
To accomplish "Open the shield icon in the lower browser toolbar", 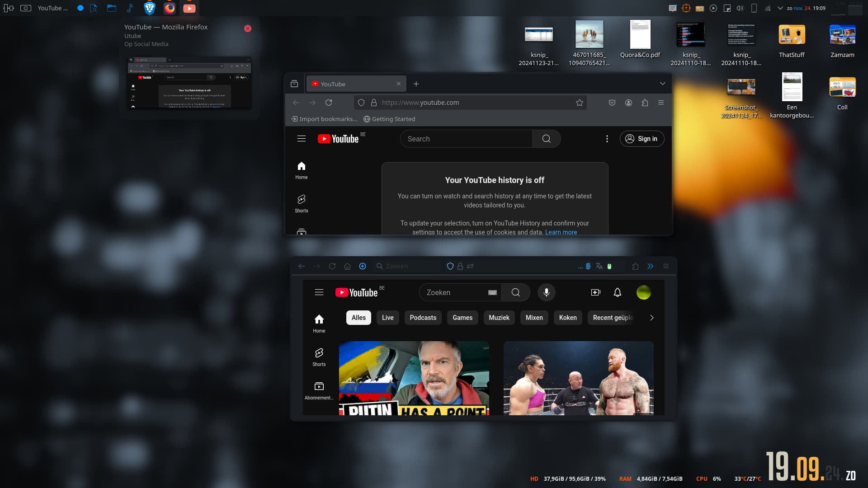I will (450, 266).
